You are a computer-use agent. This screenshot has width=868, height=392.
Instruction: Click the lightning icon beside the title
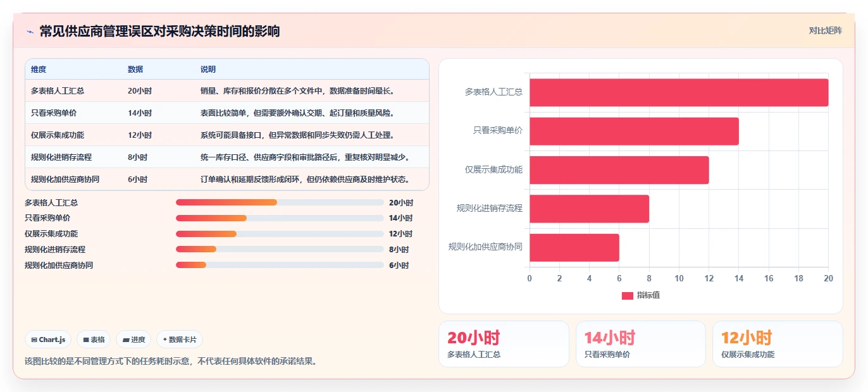tap(30, 32)
